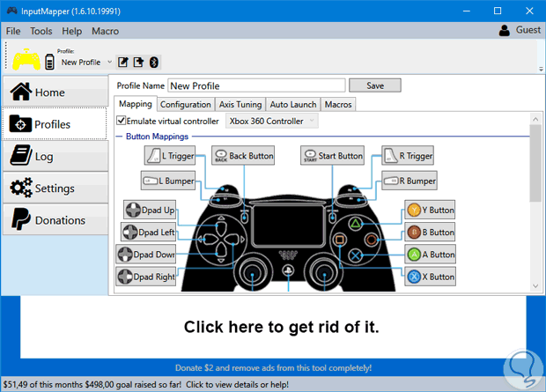Click the battery status icon
This screenshot has height=392, width=546.
click(x=50, y=62)
